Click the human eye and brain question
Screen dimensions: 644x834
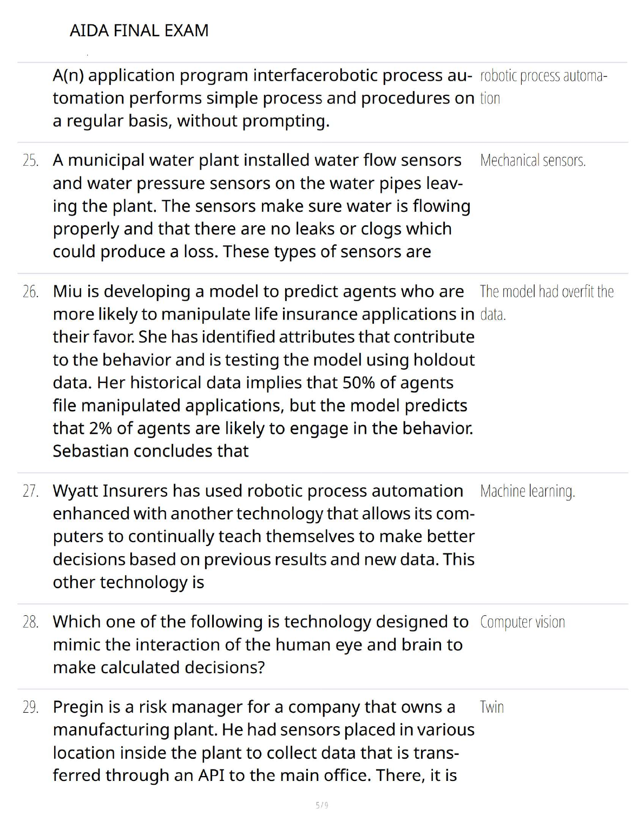click(x=260, y=644)
